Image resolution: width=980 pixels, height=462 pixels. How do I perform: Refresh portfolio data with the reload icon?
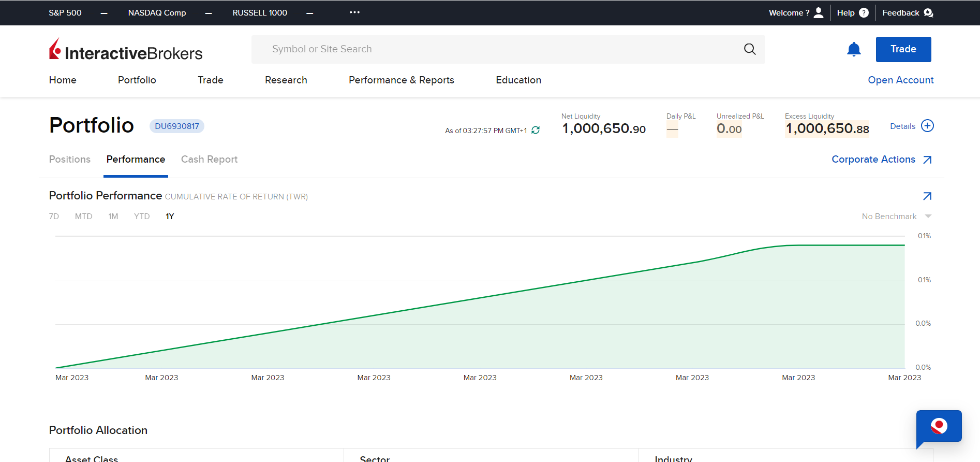[536, 130]
